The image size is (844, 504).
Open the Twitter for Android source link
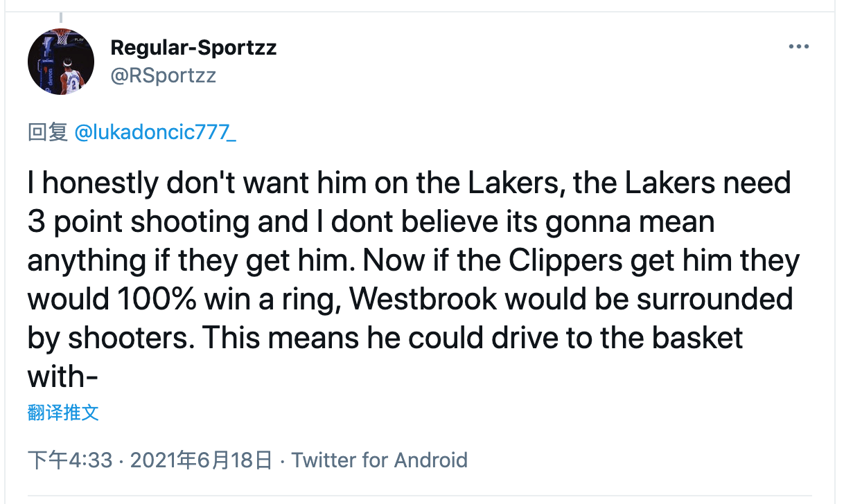coord(379,460)
